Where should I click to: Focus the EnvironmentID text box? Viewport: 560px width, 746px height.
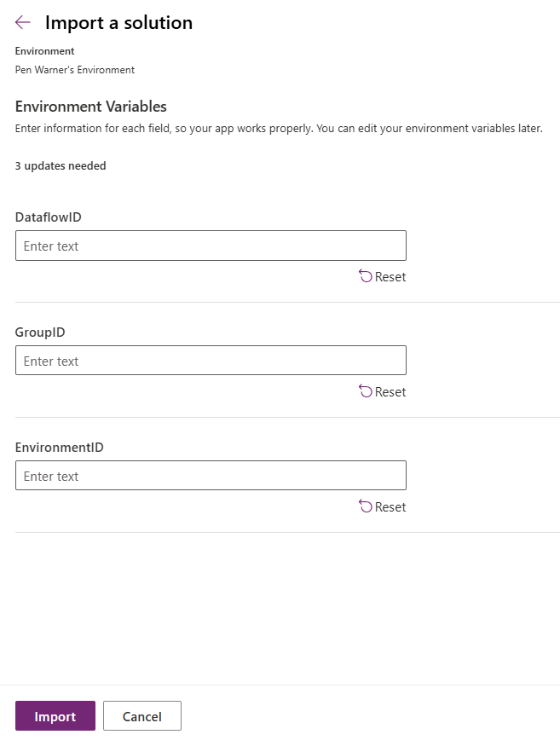click(211, 475)
